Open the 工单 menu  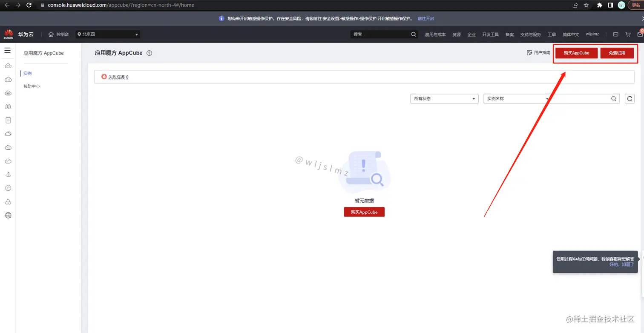click(x=552, y=34)
